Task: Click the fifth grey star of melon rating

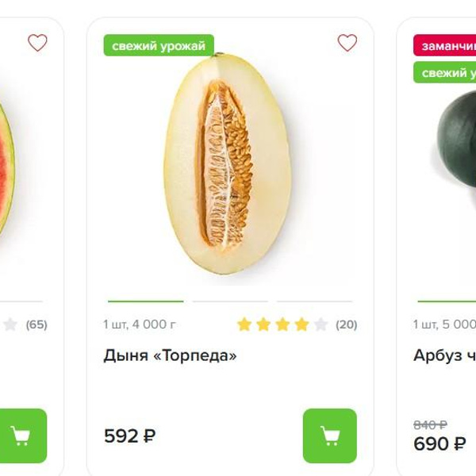Action: point(321,324)
